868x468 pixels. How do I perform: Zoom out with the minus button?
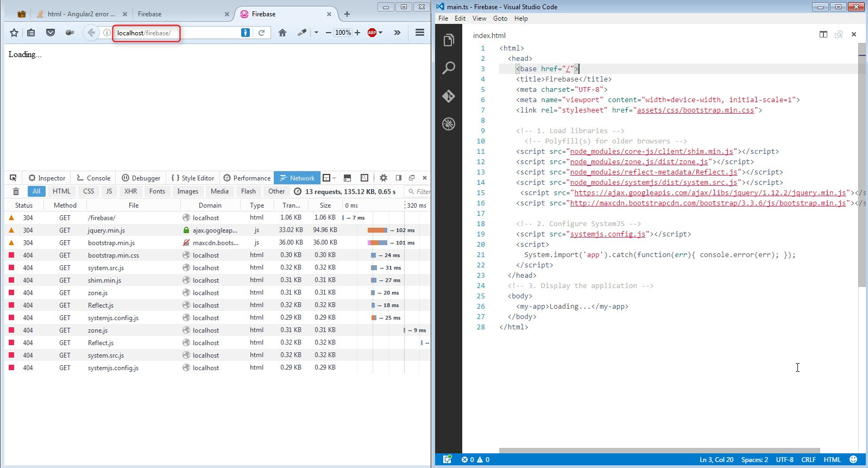[x=328, y=33]
